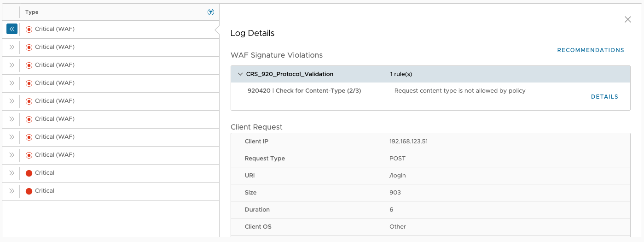This screenshot has height=242, width=644.
Task: Expand the fifth Critical (WAF) log entry
Action: pos(12,101)
